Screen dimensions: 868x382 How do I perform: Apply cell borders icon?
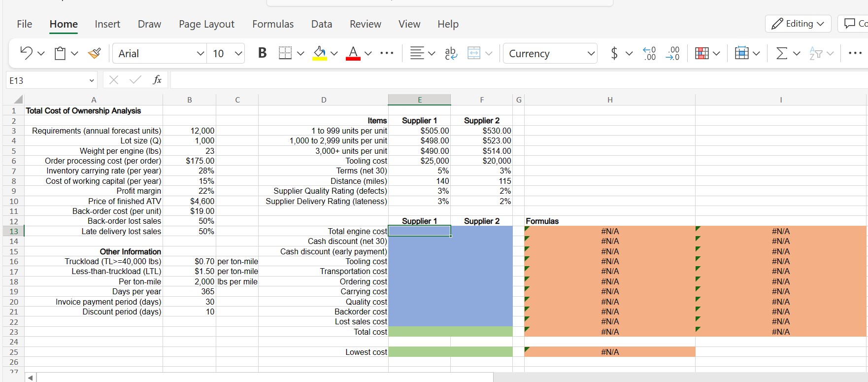(285, 53)
